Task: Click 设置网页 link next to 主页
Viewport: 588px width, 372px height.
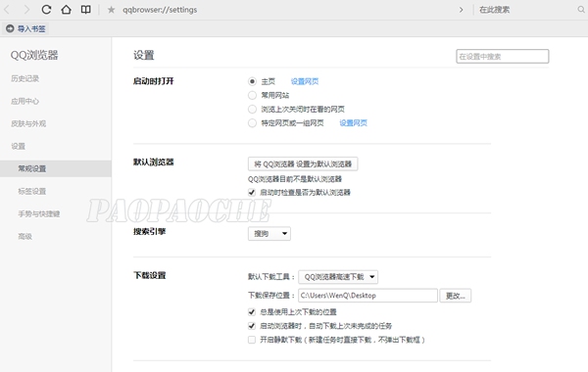Action: click(x=305, y=81)
